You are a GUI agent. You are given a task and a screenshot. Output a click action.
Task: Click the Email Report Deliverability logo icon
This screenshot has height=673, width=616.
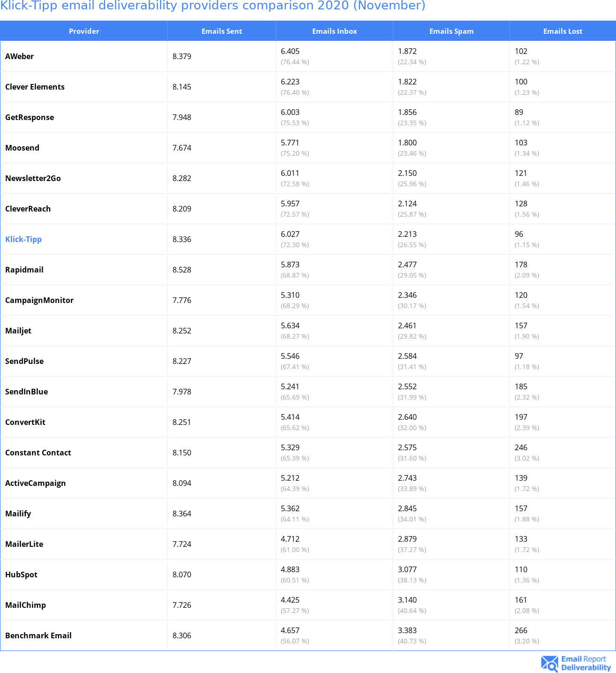point(549,663)
